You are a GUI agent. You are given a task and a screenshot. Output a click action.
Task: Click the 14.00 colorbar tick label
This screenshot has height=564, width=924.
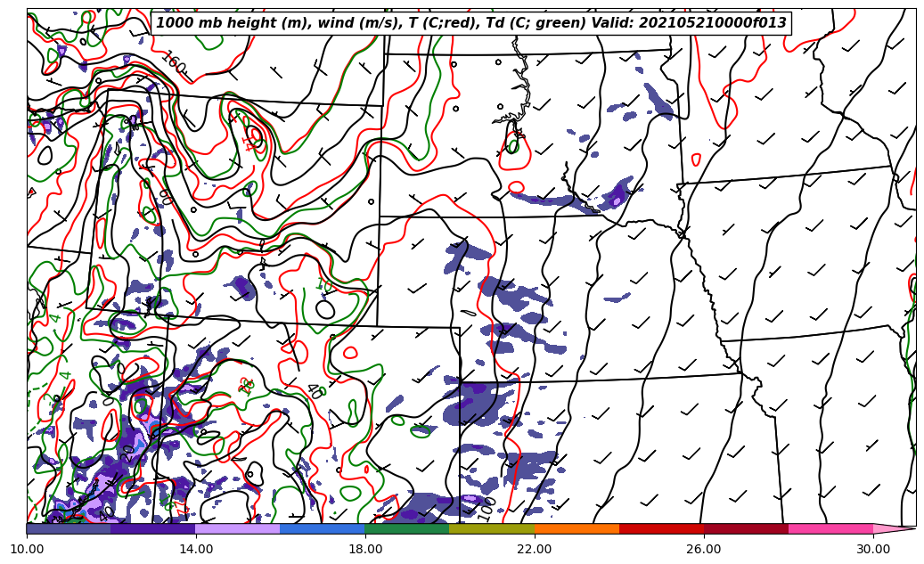tap(196, 549)
